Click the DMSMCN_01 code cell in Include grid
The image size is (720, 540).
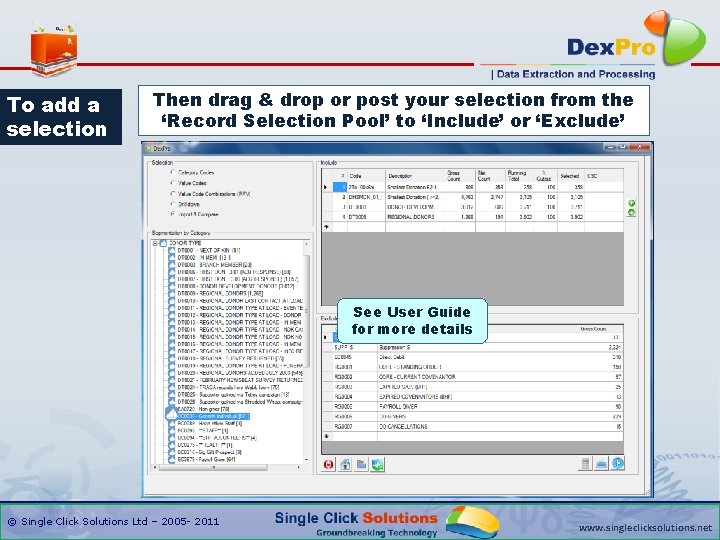pos(366,197)
